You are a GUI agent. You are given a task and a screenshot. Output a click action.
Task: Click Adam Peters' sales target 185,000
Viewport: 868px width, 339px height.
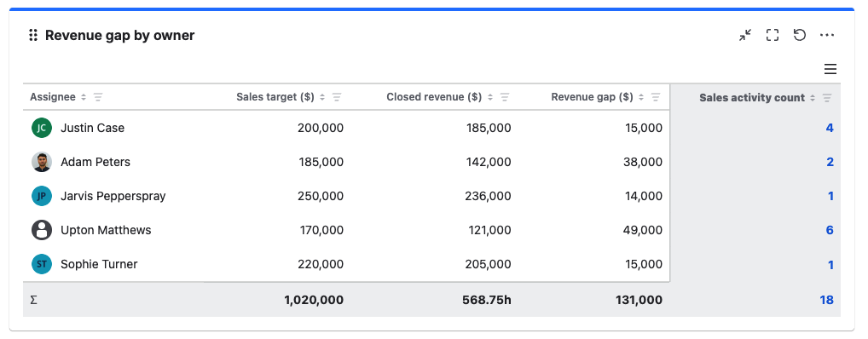click(321, 162)
